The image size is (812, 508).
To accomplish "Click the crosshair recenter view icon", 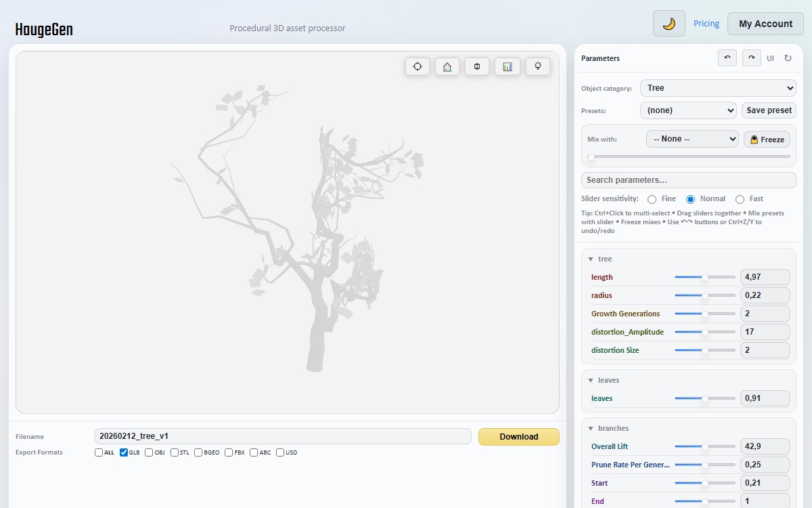I will point(418,66).
